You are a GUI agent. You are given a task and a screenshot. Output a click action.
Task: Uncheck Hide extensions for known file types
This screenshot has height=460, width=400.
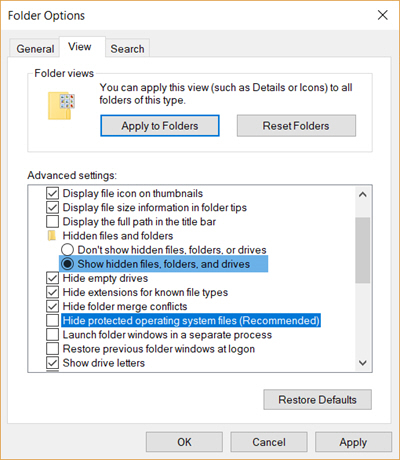pyautogui.click(x=53, y=292)
